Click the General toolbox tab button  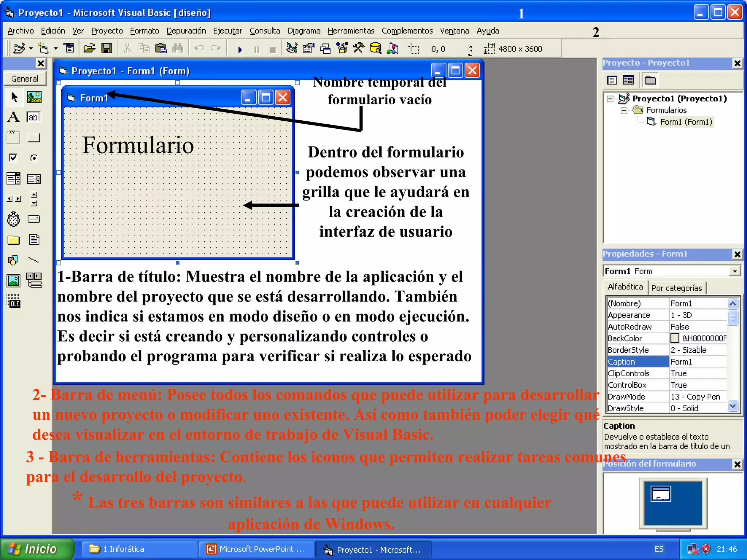(x=25, y=79)
